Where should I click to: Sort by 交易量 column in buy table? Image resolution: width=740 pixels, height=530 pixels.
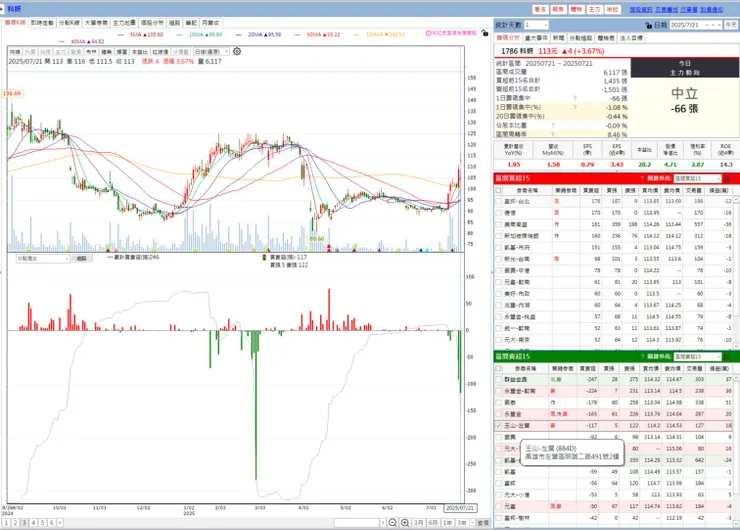pos(694,190)
